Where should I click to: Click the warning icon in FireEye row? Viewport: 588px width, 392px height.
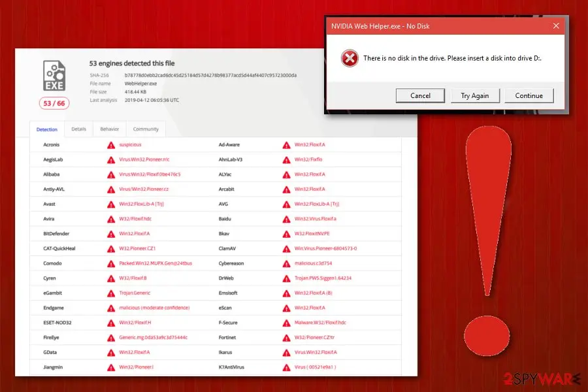tap(111, 338)
